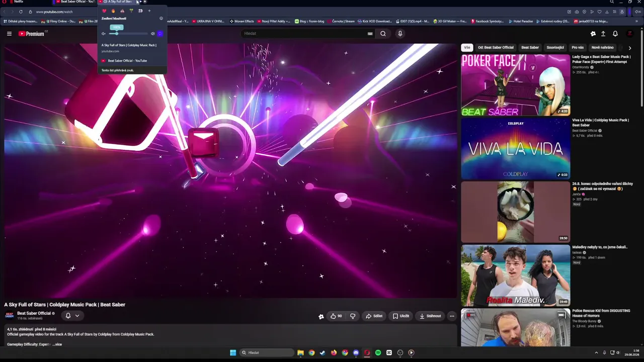Open 'Kick VOD Download...' bookmark
The image size is (644, 362).
pos(374,22)
